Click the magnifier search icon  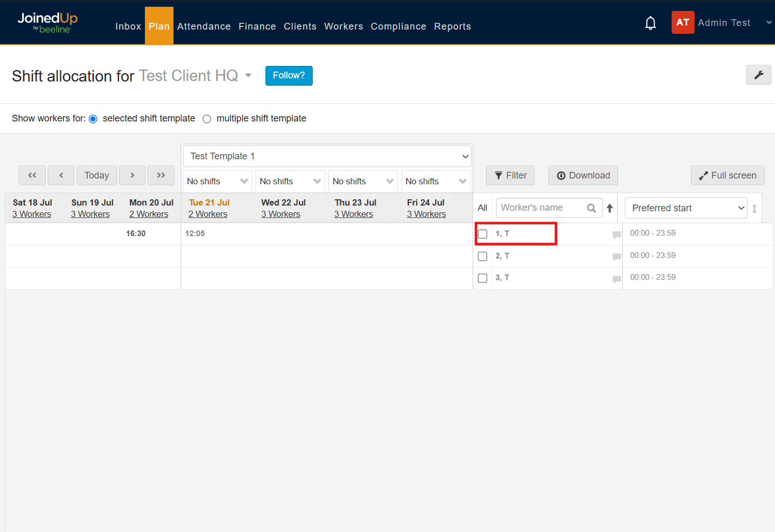pos(591,208)
